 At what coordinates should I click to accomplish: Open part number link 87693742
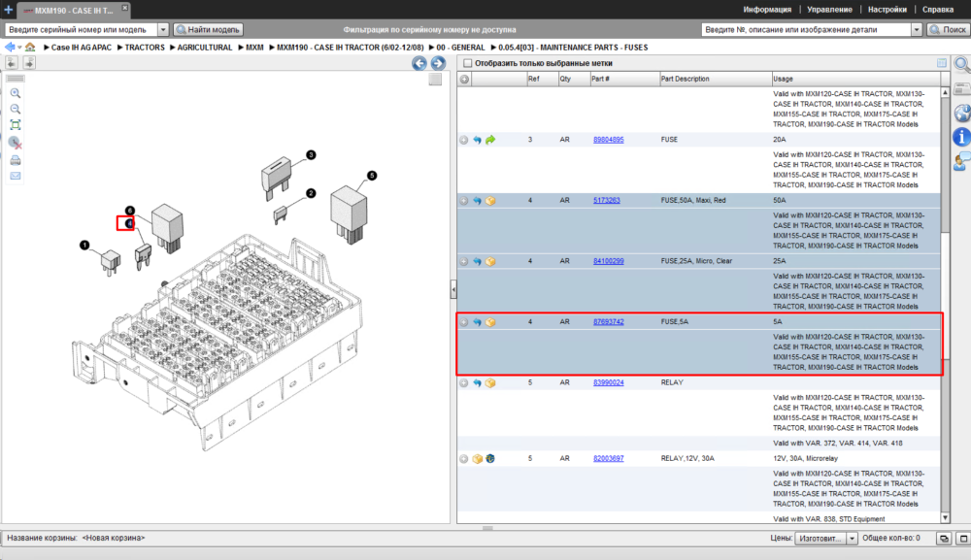coord(608,322)
